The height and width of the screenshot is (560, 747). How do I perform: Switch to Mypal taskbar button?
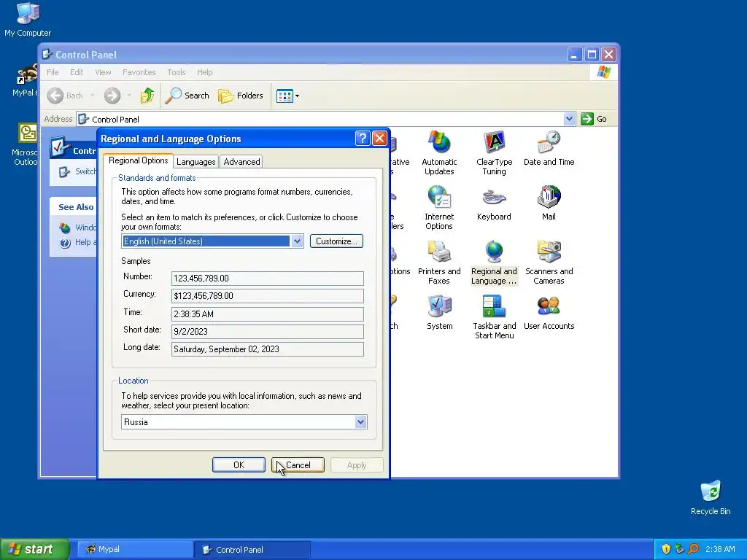coord(135,549)
